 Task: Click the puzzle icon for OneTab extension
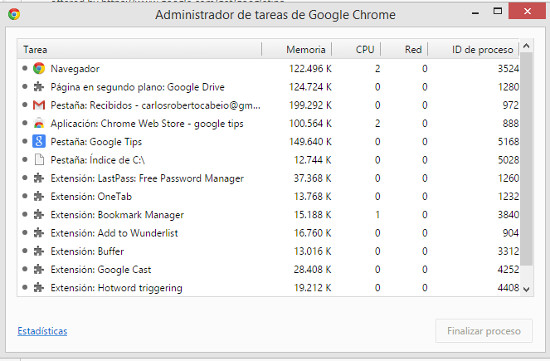[39, 196]
